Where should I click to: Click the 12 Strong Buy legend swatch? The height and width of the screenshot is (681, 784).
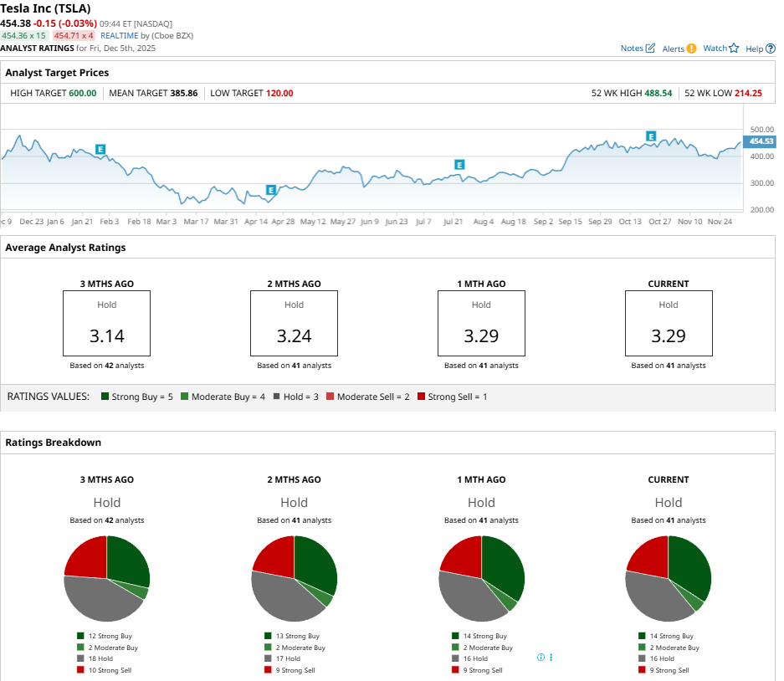pyautogui.click(x=80, y=636)
